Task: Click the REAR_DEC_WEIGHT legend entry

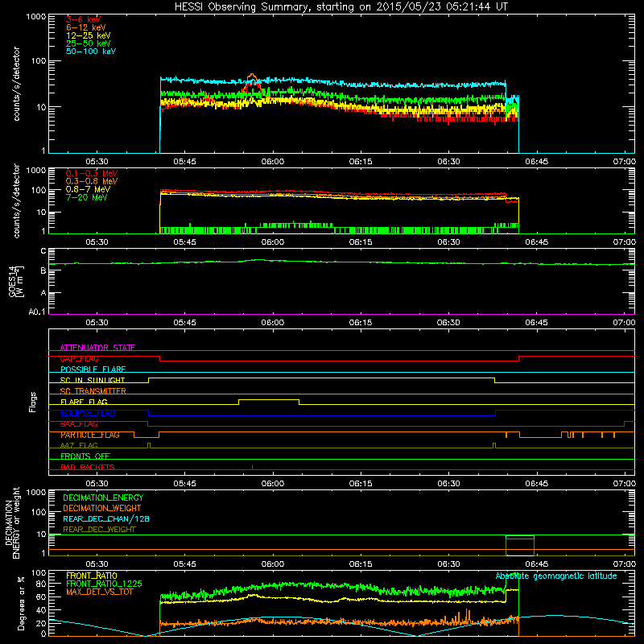Action: [x=99, y=530]
